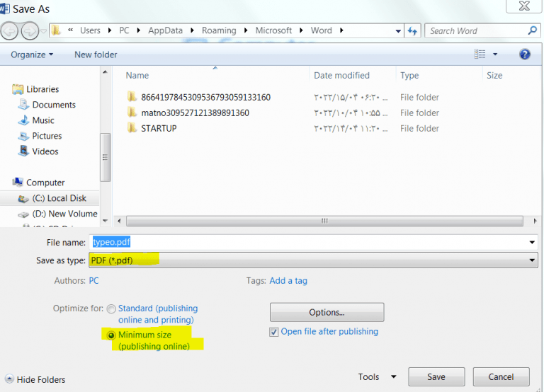Click the change view icon
This screenshot has width=544, height=392.
pyautogui.click(x=480, y=54)
